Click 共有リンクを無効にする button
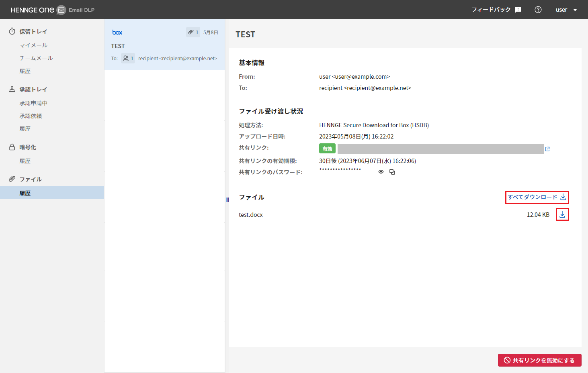The width and height of the screenshot is (588, 373). (539, 360)
